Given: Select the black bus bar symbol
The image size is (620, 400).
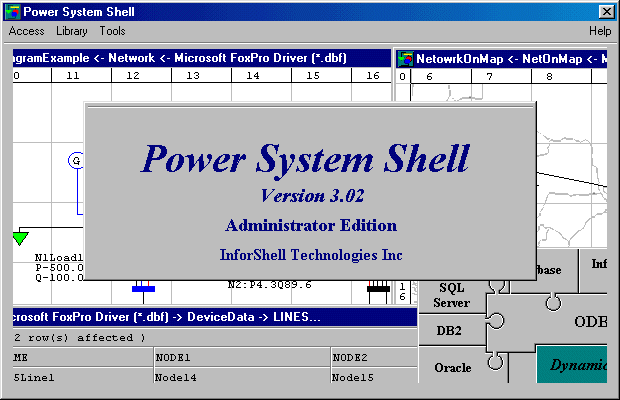Looking at the screenshot, I should click(x=378, y=289).
